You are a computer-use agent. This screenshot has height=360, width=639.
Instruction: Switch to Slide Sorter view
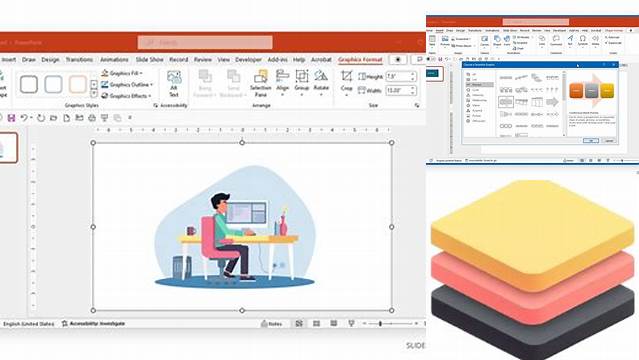click(x=317, y=323)
